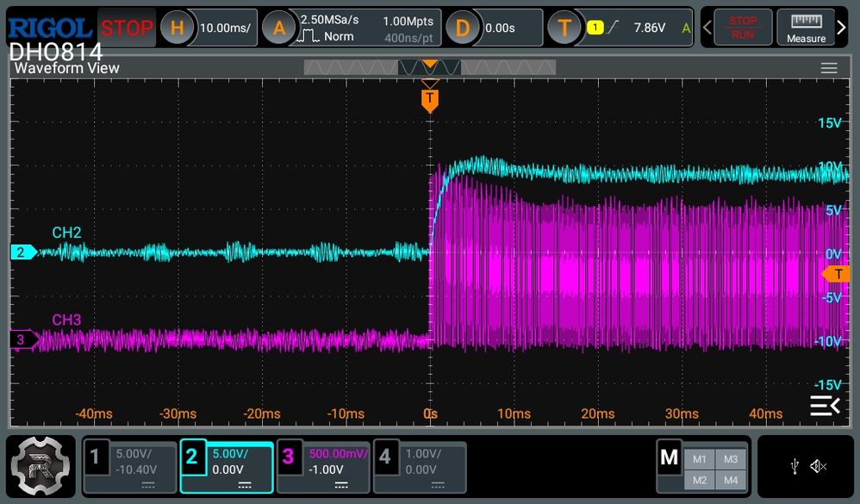
Task: Click the RIGOL logo
Action: tap(49, 28)
